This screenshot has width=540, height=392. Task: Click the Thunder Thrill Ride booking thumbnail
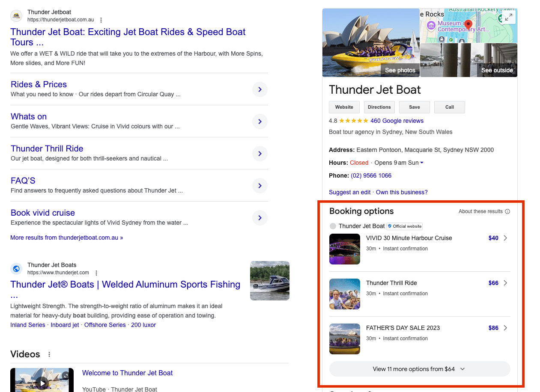(x=345, y=294)
